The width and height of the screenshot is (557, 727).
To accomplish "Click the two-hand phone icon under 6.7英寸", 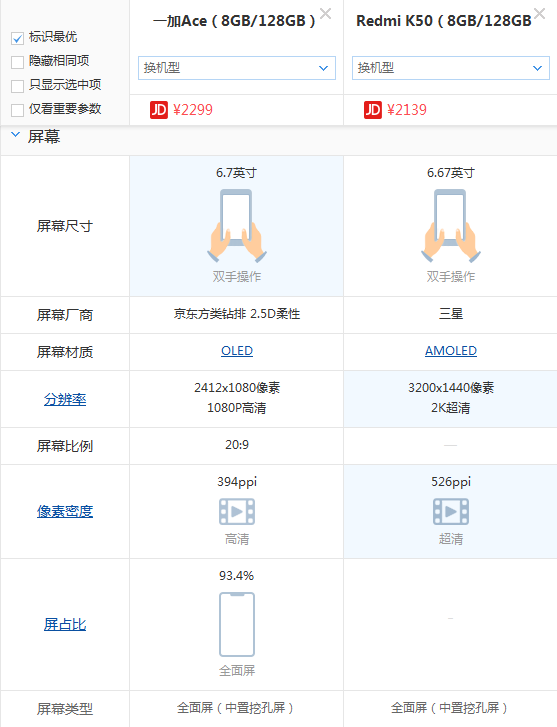I will pos(237,226).
